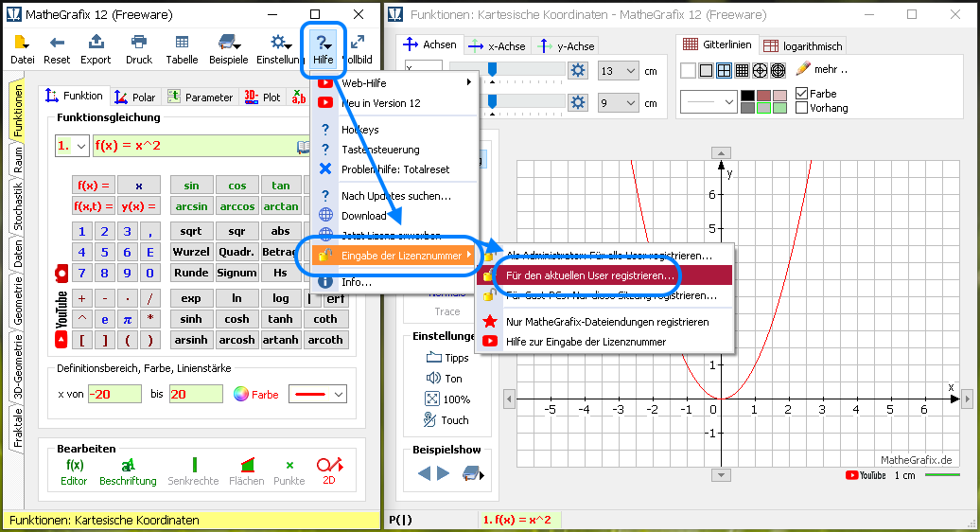
Task: Choose 'Hilfe zur Eingabe der Lizenznummer'
Action: pyautogui.click(x=604, y=342)
